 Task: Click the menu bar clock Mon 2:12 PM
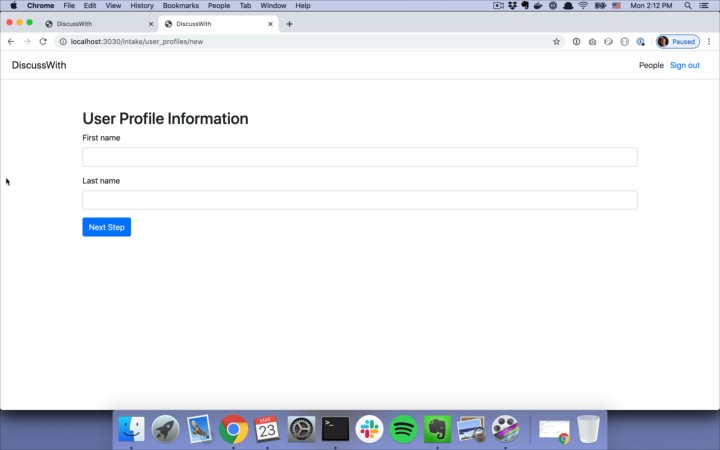click(651, 6)
